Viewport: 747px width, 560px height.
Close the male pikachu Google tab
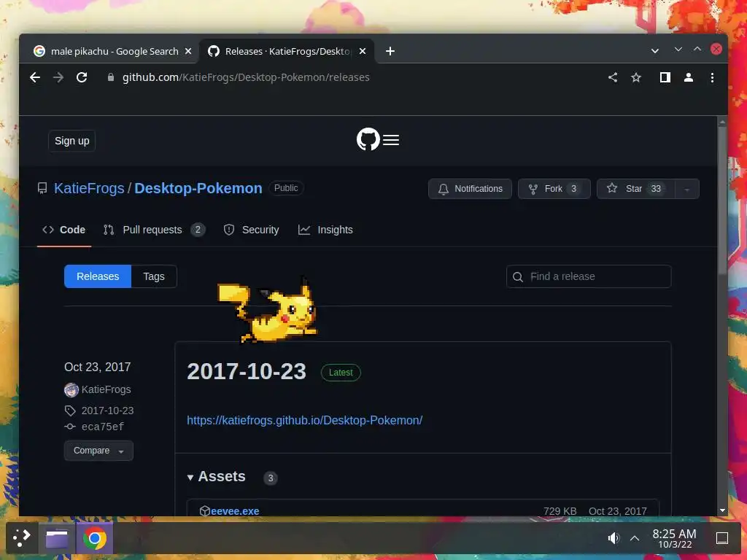coord(188,51)
